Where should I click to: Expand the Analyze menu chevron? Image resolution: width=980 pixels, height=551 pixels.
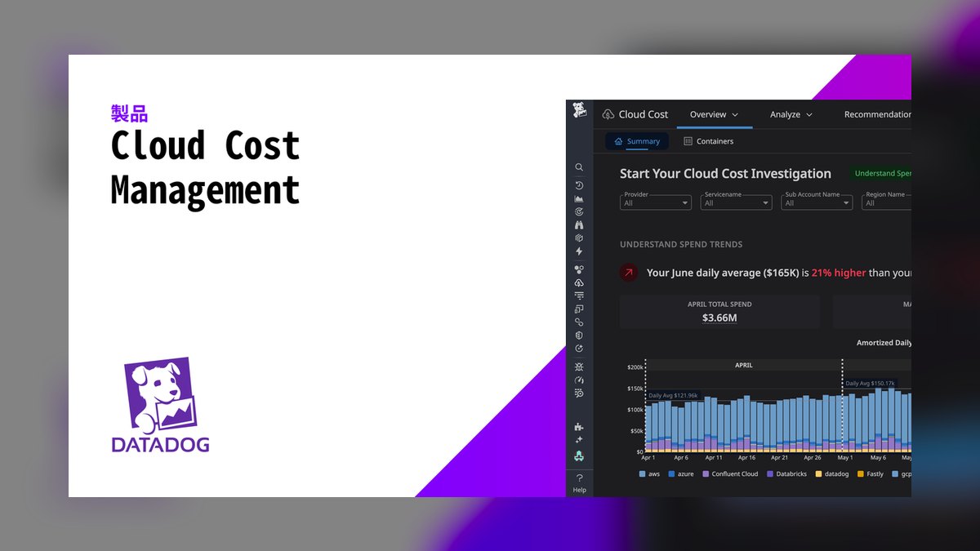tap(809, 115)
